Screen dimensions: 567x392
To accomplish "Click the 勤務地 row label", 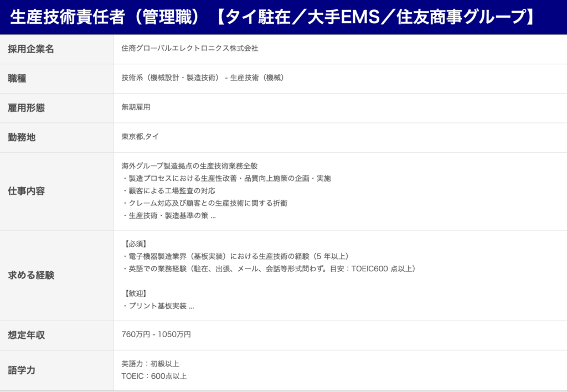I will point(22,137).
